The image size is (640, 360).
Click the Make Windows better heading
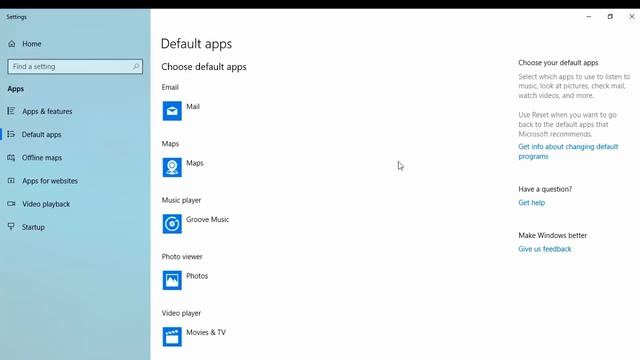coord(552,236)
